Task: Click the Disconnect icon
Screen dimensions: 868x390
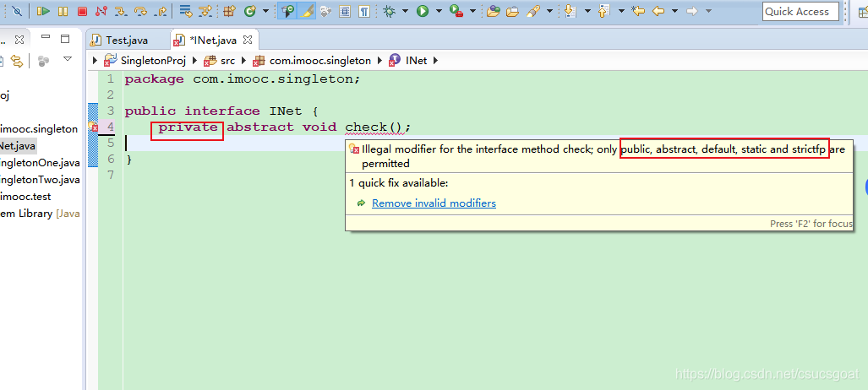Action: (101, 11)
